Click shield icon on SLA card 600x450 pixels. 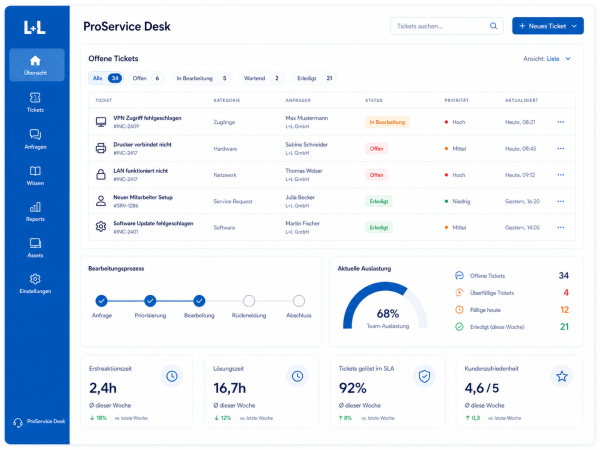pyautogui.click(x=424, y=376)
